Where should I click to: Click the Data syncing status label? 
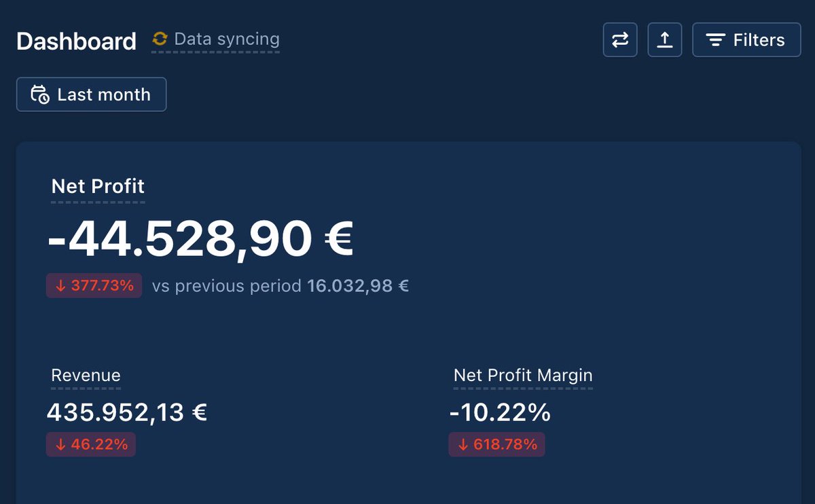(227, 39)
